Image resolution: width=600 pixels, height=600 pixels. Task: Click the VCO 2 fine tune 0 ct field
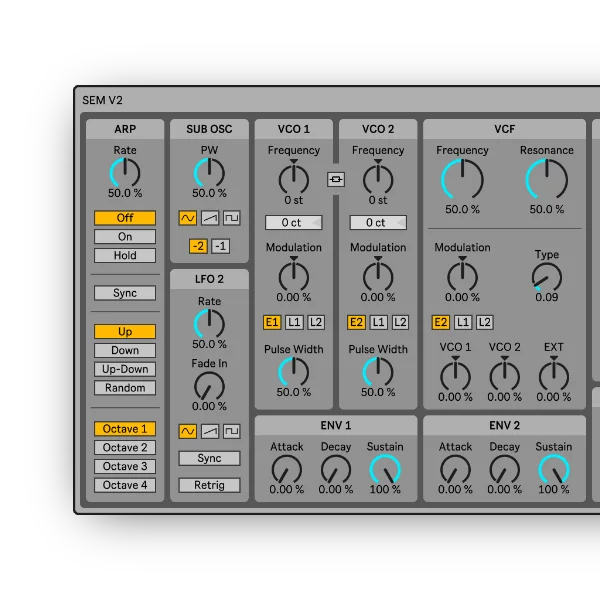(x=378, y=222)
